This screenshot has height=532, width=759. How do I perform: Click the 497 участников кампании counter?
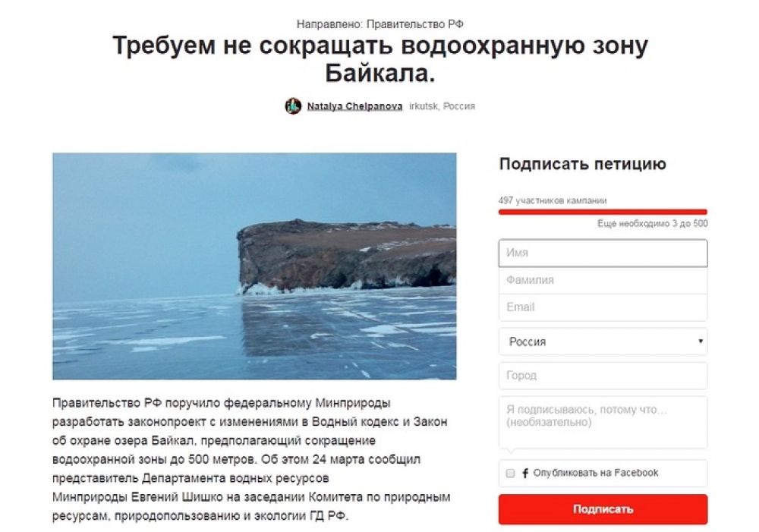click(x=553, y=200)
